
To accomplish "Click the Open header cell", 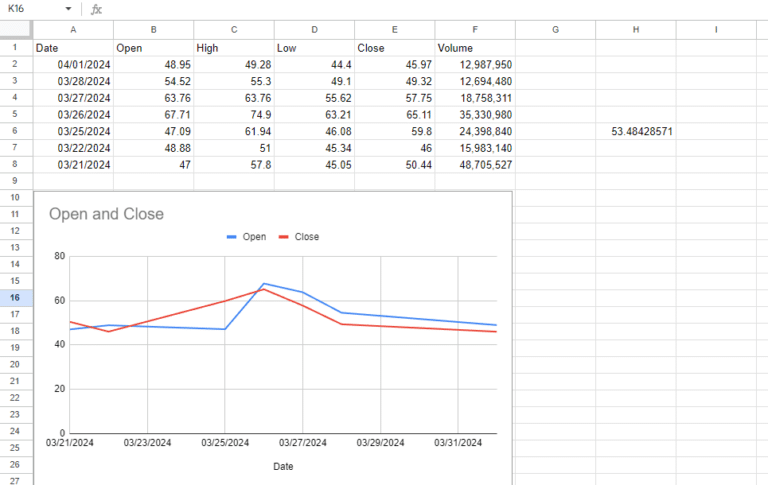I will pos(153,48).
